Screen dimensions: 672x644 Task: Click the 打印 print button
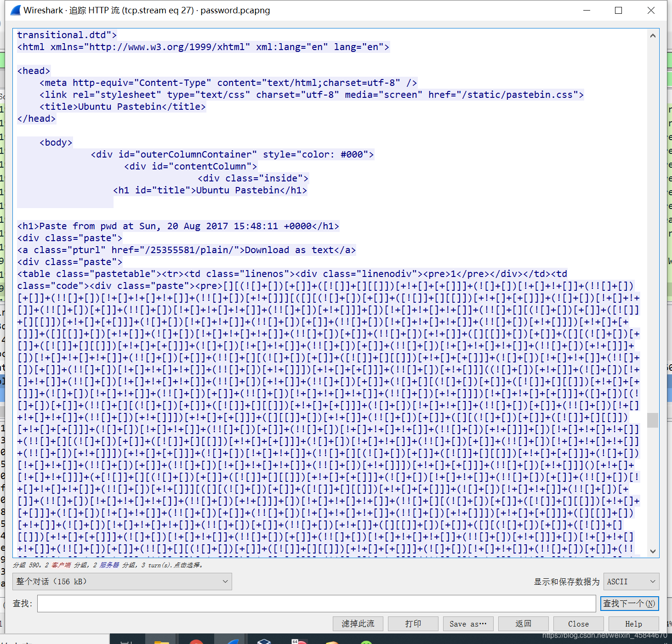point(413,624)
